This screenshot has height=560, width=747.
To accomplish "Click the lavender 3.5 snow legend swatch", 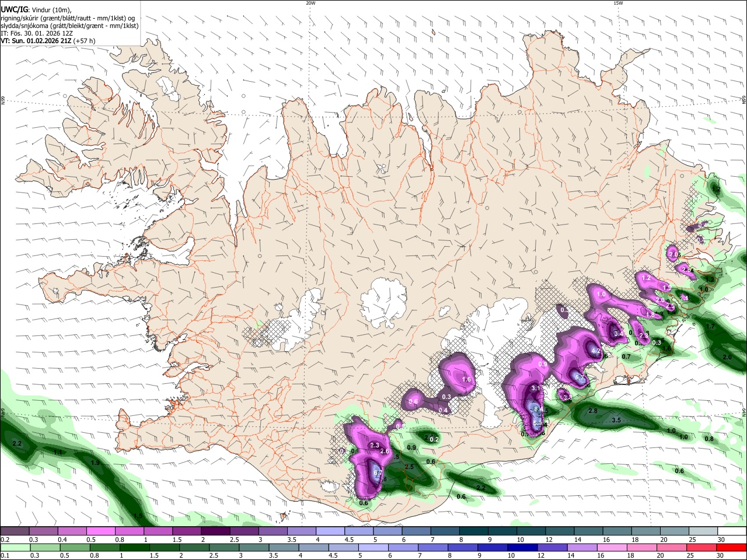I will [x=301, y=531].
